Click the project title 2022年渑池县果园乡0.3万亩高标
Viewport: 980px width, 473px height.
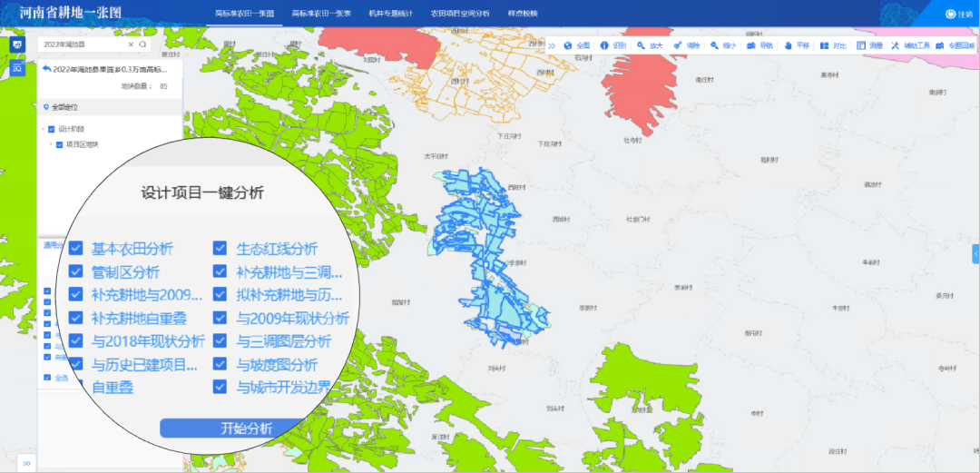coord(111,69)
